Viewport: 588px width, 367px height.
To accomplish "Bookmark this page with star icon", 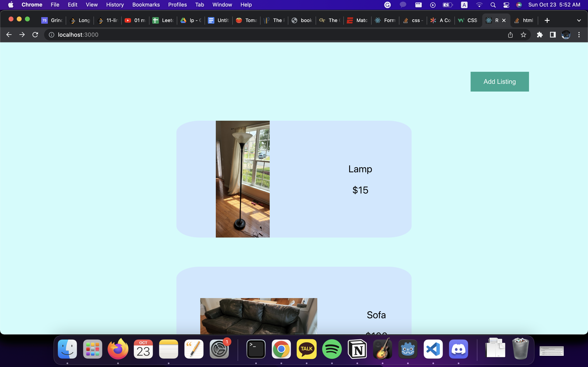I will [x=523, y=35].
